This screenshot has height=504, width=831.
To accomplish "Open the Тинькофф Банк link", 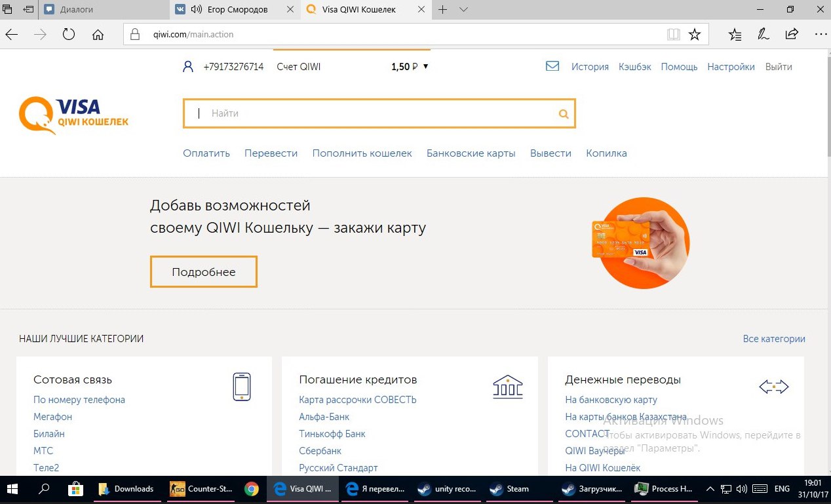I will pos(332,434).
